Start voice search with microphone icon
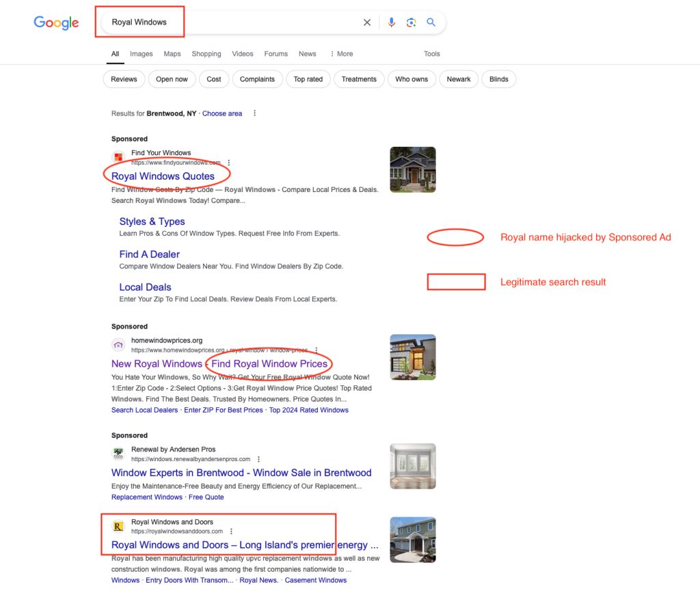The image size is (700, 604). point(391,23)
